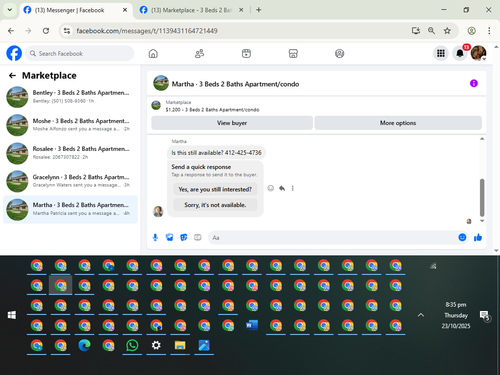Open Bentley conversation in the list
500x375 pixels.
70,97
